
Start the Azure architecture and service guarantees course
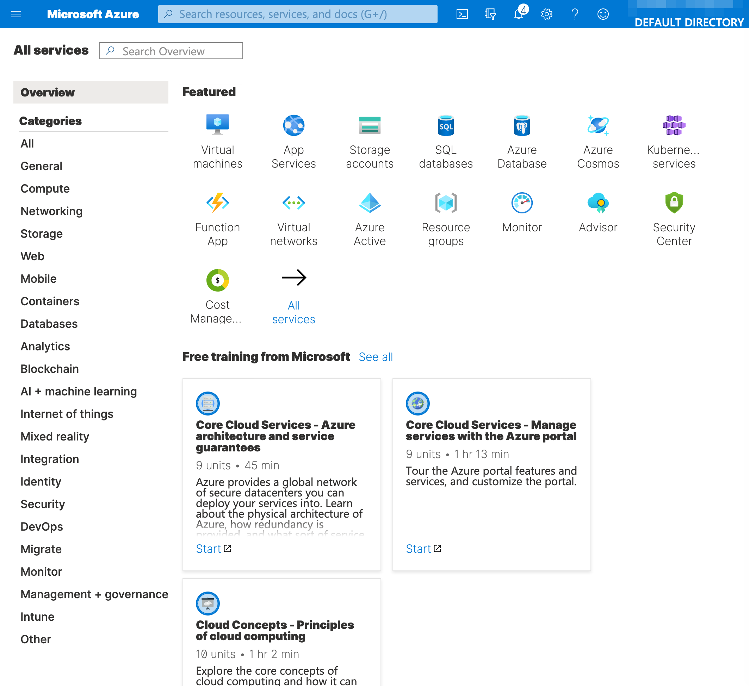click(x=213, y=549)
